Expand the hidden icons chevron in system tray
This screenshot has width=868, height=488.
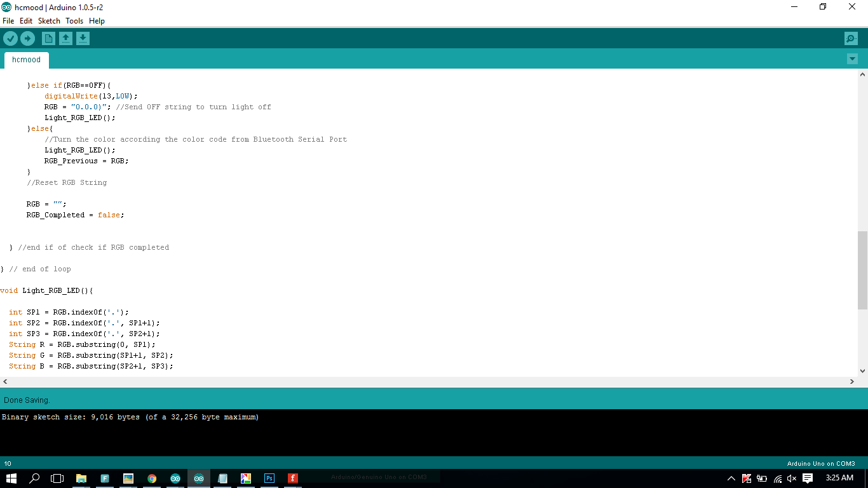[x=731, y=478]
